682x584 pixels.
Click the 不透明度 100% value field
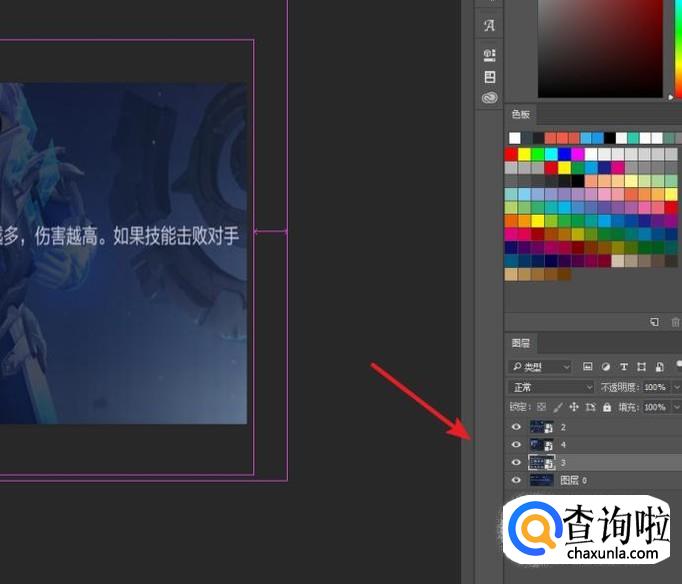tap(655, 387)
